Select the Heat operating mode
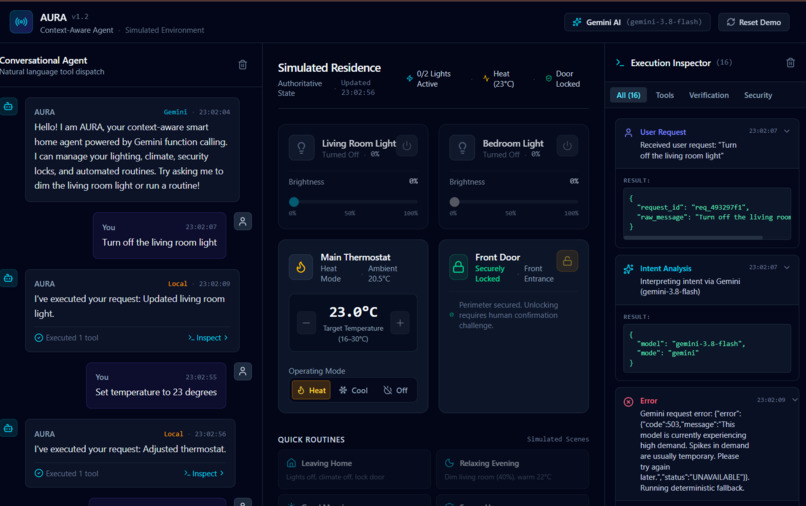Image resolution: width=806 pixels, height=506 pixels. pos(312,390)
